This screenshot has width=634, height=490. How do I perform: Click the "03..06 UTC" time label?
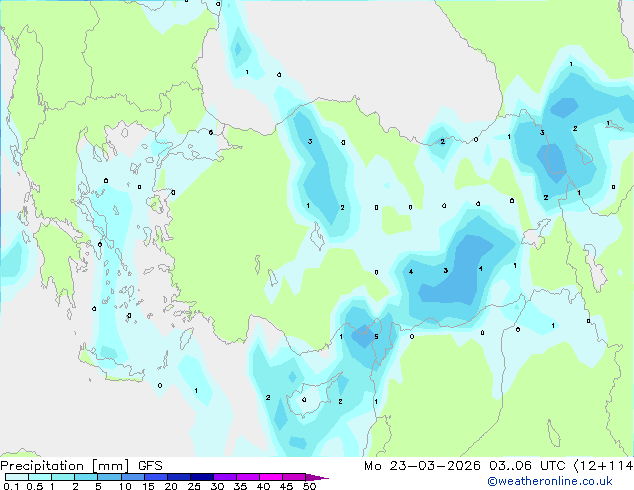click(526, 466)
